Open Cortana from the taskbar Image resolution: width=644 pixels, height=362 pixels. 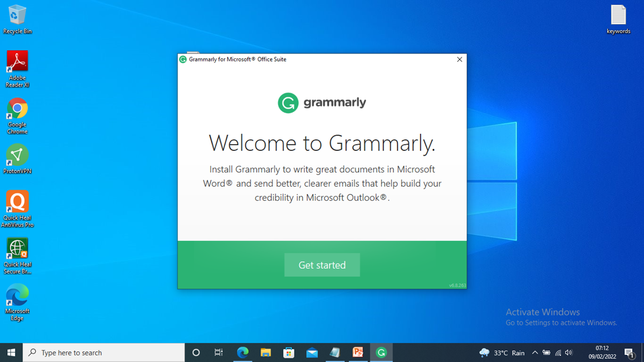click(x=196, y=353)
